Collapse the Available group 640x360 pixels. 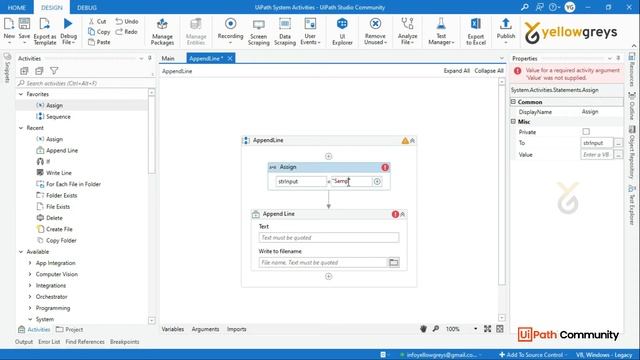coord(21,252)
